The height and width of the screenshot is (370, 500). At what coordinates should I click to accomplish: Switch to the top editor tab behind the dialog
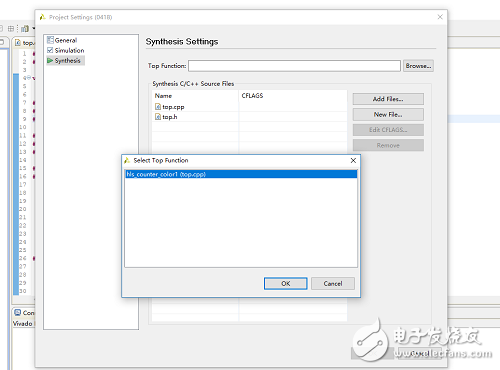[25, 43]
